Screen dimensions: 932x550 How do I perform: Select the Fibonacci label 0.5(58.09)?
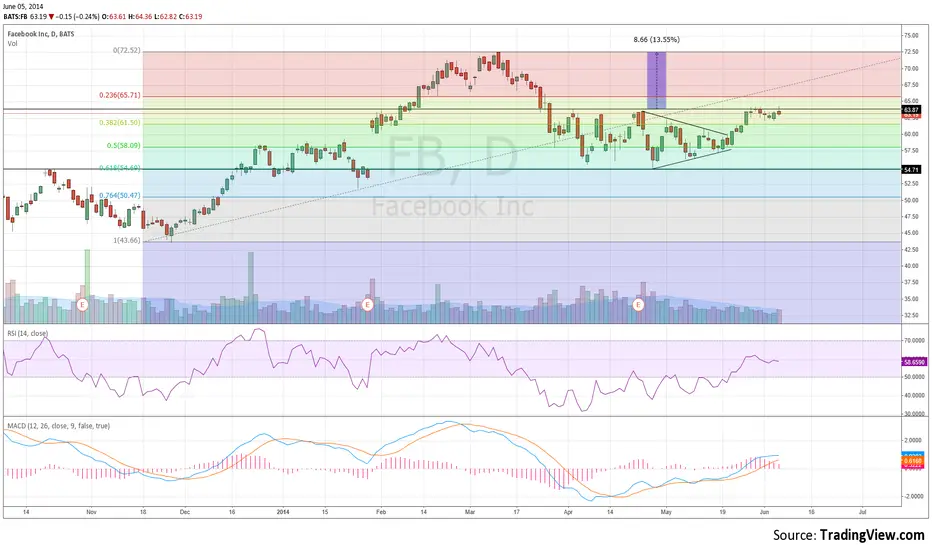tap(124, 145)
